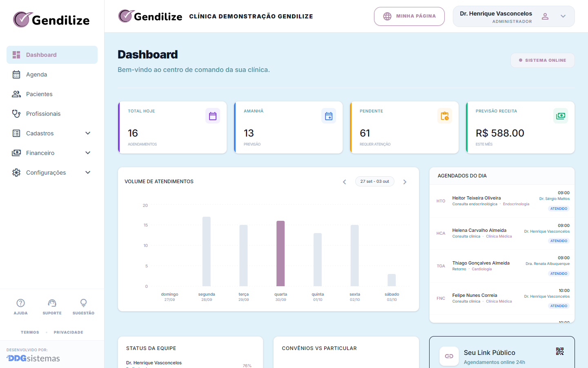The width and height of the screenshot is (588, 368).
Task: Open Ajuda question mark icon
Action: click(x=20, y=303)
